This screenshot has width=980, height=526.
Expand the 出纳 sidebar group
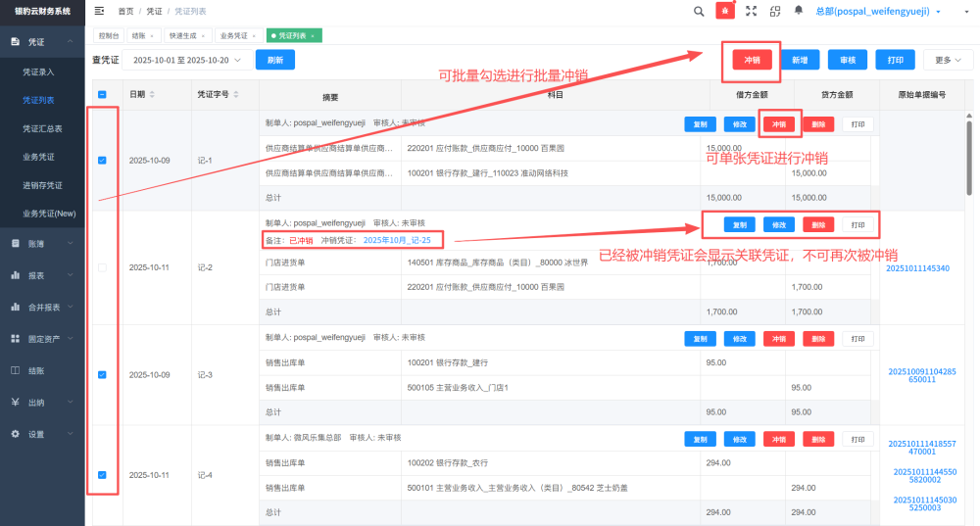pos(42,403)
